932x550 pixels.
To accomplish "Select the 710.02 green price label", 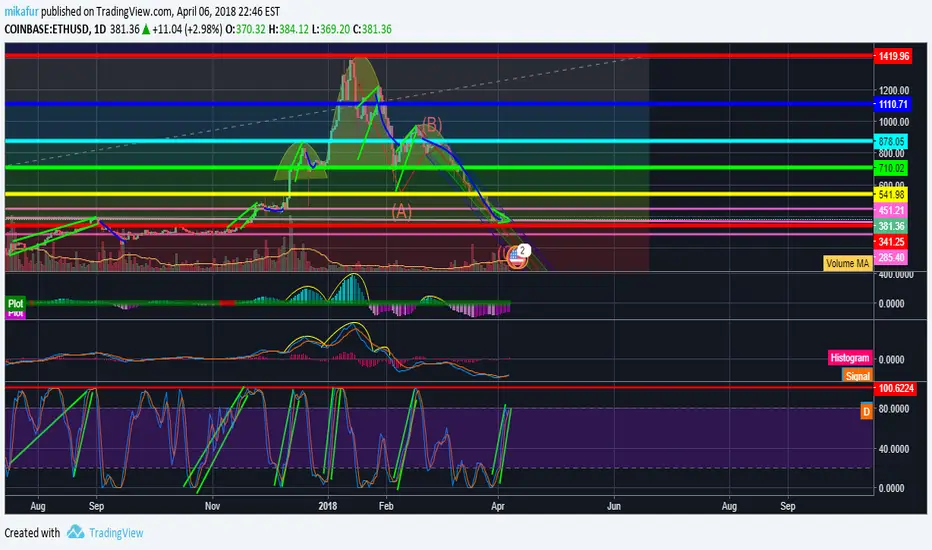I will tap(891, 168).
